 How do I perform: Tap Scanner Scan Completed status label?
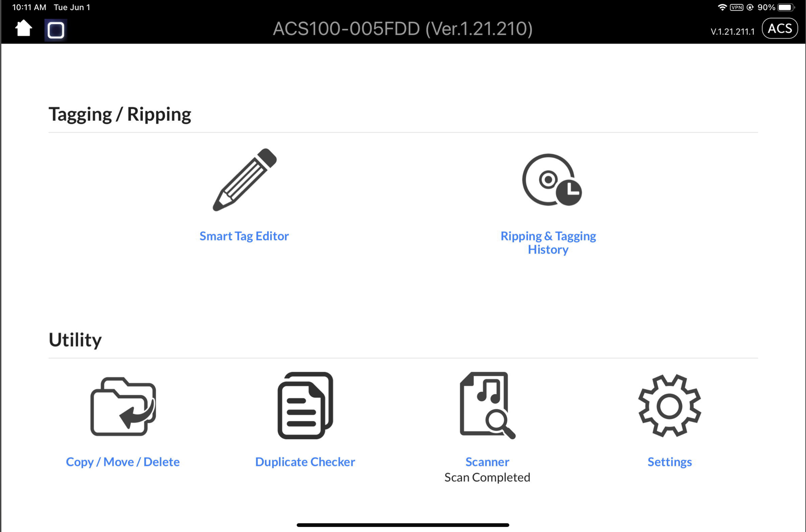coord(486,476)
